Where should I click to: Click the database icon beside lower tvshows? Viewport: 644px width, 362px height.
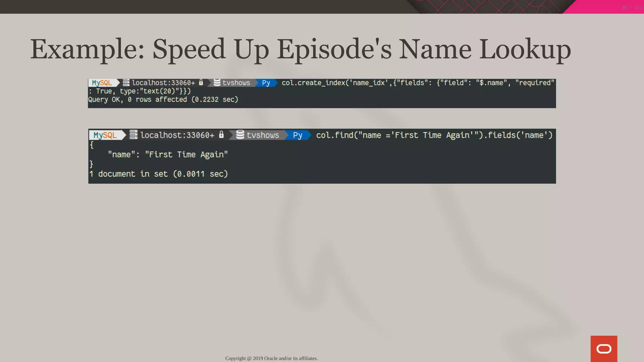click(240, 134)
